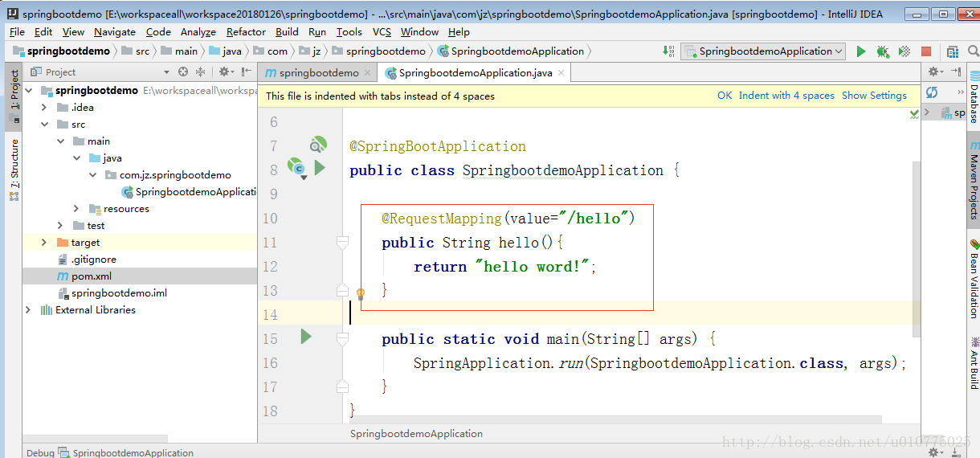Collapse the main folder in tree
The image size is (980, 458).
pos(61,141)
